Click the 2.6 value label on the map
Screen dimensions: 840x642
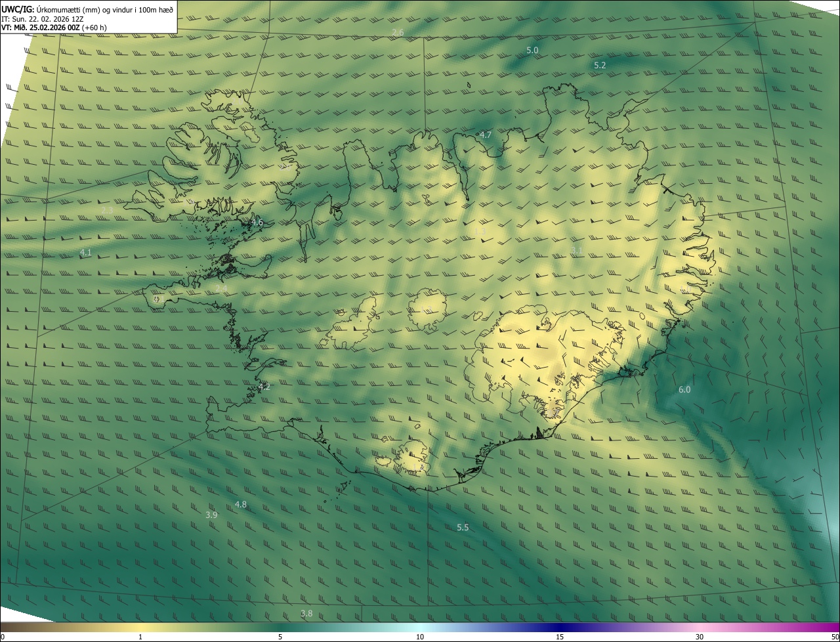click(x=398, y=33)
